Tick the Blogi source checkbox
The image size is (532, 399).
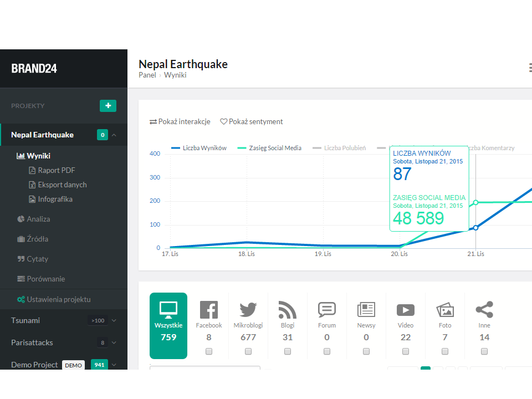click(x=288, y=351)
